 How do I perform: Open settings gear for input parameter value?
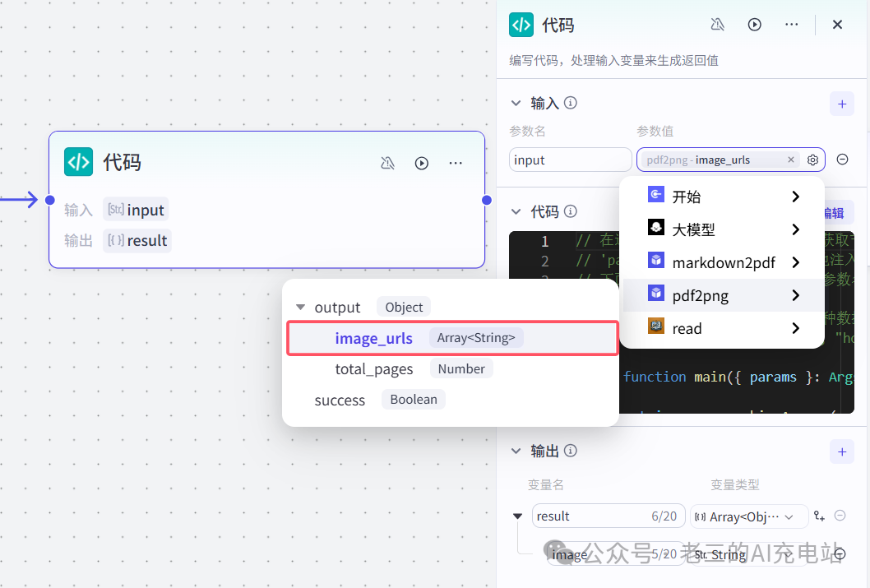(812, 160)
